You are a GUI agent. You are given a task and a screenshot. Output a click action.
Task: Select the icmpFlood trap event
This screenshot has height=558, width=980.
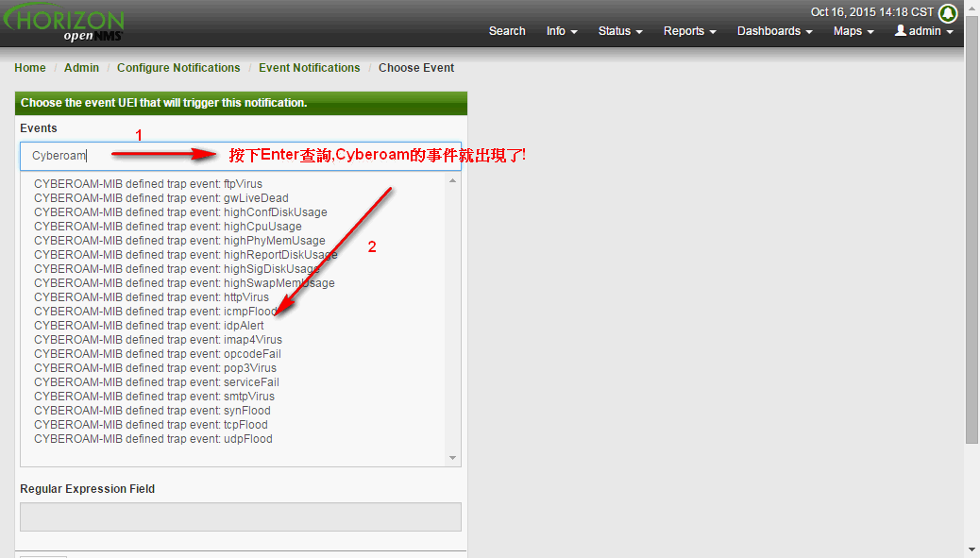156,312
